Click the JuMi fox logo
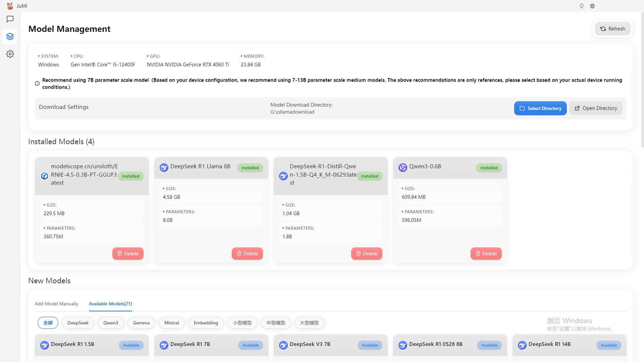Screen dimensions: 644x362 tap(9, 6)
